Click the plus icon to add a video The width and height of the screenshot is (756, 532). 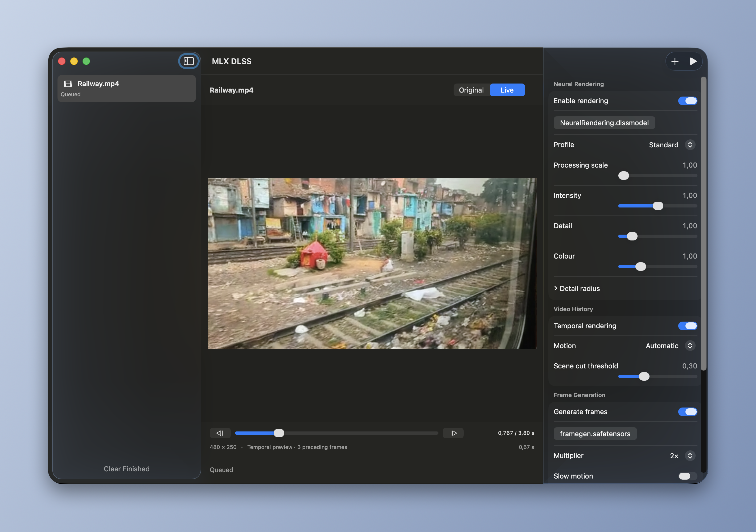coord(675,61)
